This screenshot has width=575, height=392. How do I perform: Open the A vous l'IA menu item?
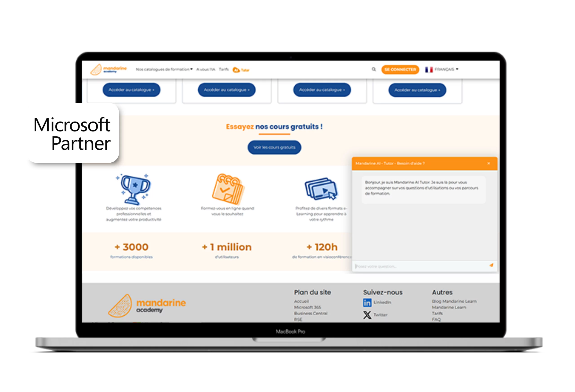(x=206, y=69)
